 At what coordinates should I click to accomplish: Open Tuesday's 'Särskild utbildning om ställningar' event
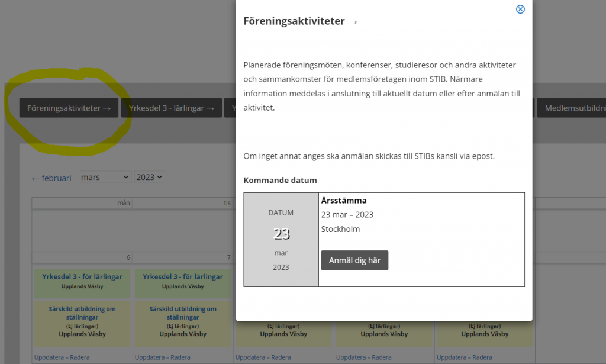(183, 313)
